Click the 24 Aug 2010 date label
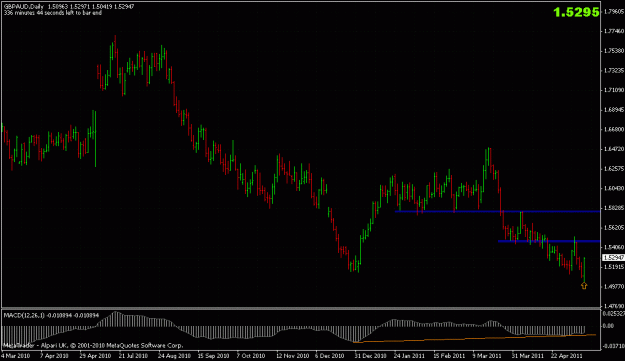The image size is (625, 361). (x=174, y=355)
